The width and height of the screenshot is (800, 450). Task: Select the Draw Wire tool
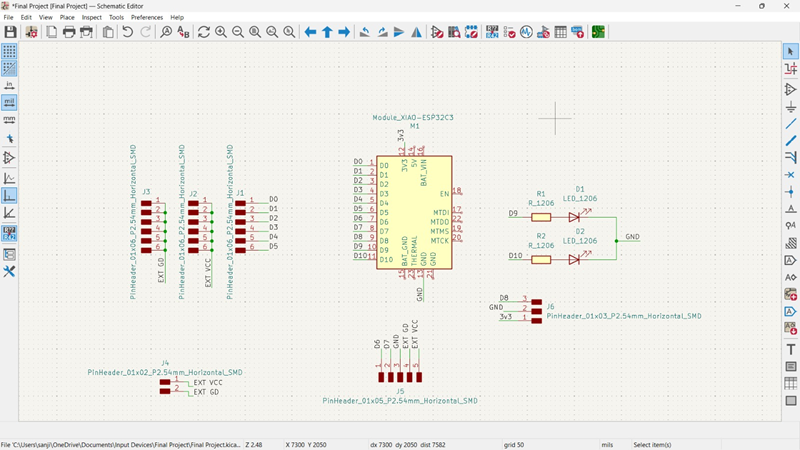point(791,123)
